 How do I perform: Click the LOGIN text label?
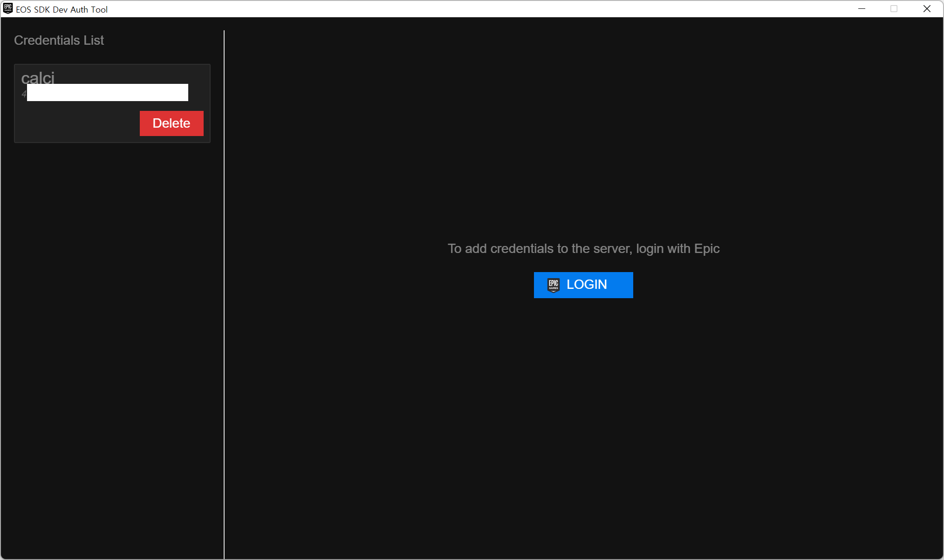pos(587,285)
